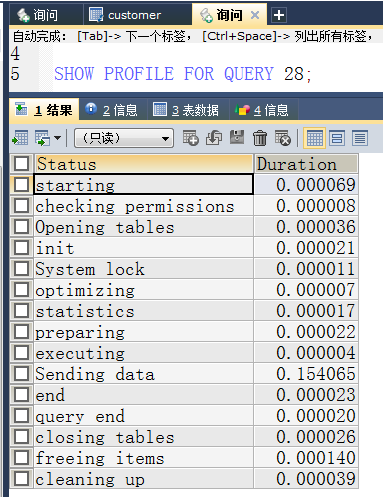
Task: Select the 'Sending data' status cell
Action: click(144, 374)
